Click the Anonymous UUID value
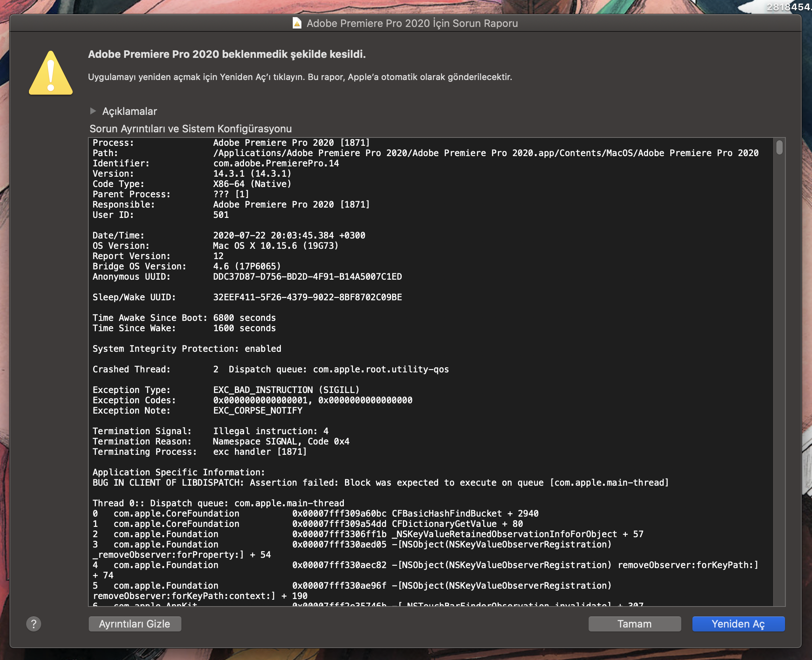Screen dimensions: 812x660 pyautogui.click(x=307, y=277)
